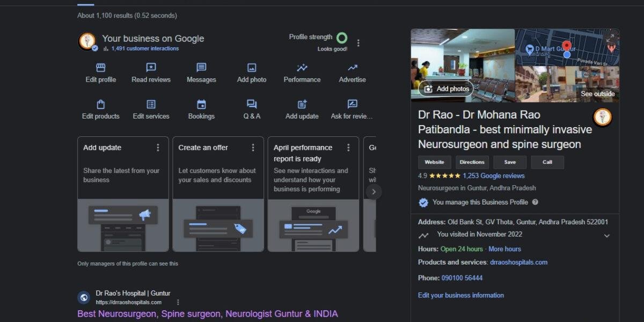
Task: Click Ask for reviews icon
Action: [353, 104]
